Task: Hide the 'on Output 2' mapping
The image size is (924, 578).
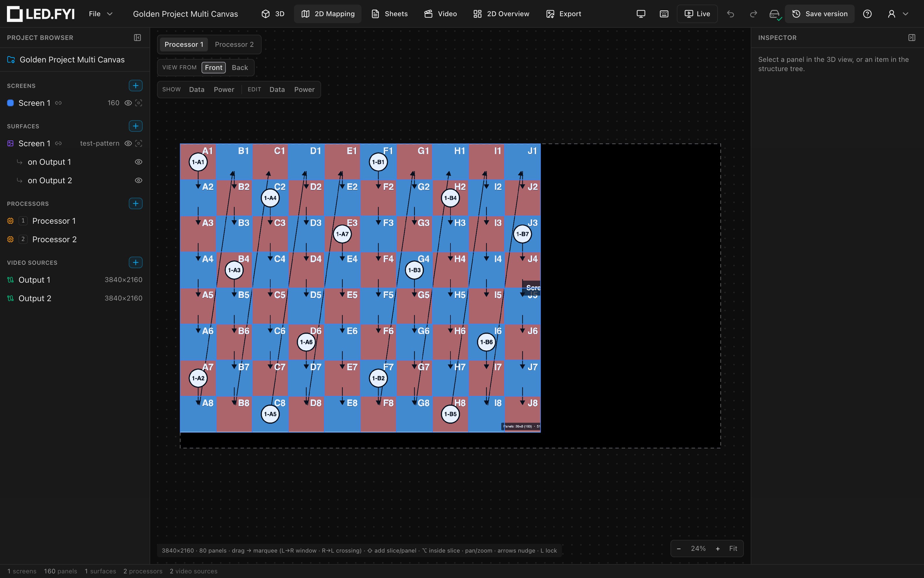Action: click(139, 180)
